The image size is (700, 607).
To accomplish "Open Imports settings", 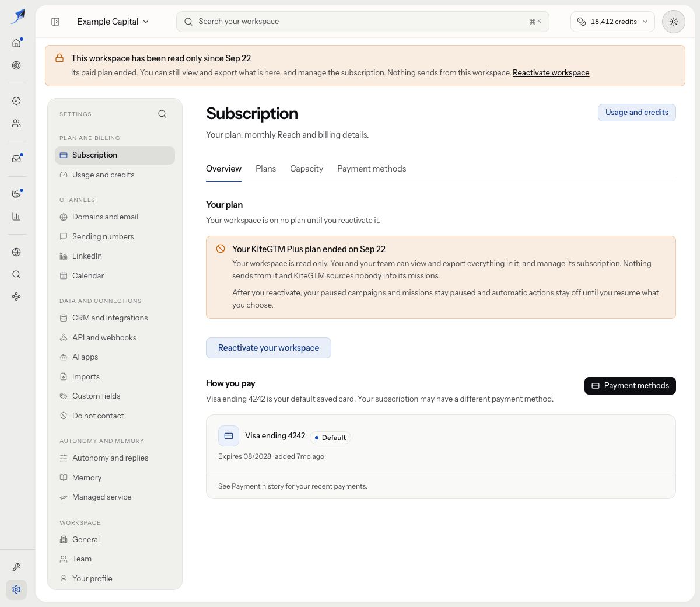I will tap(115, 377).
